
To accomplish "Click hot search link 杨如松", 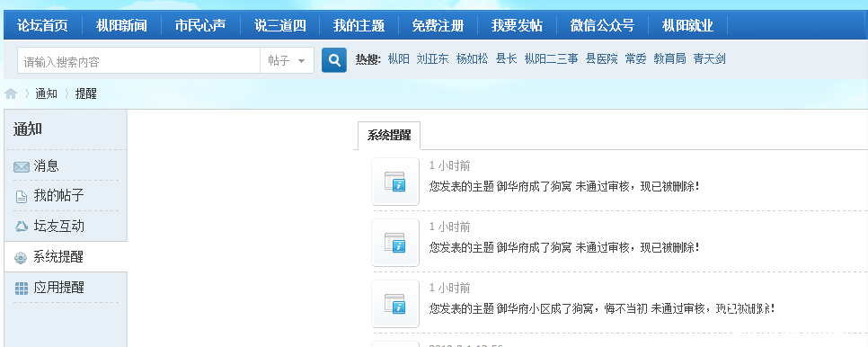I will (x=473, y=58).
